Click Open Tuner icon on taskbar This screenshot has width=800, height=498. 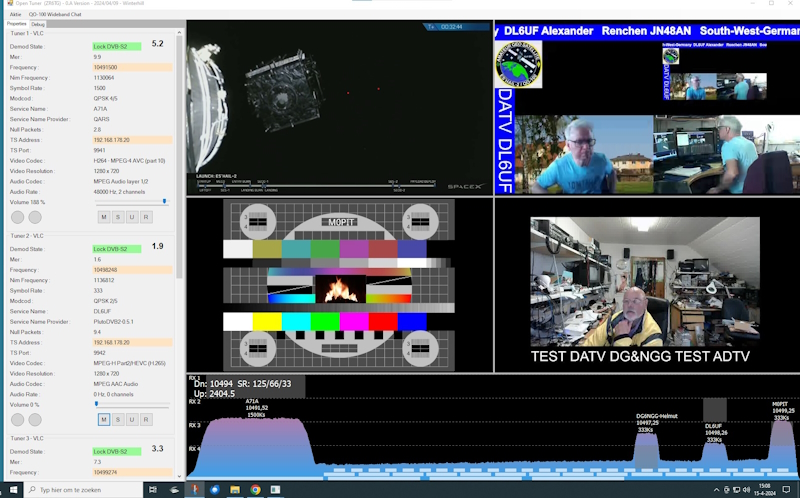[195, 489]
